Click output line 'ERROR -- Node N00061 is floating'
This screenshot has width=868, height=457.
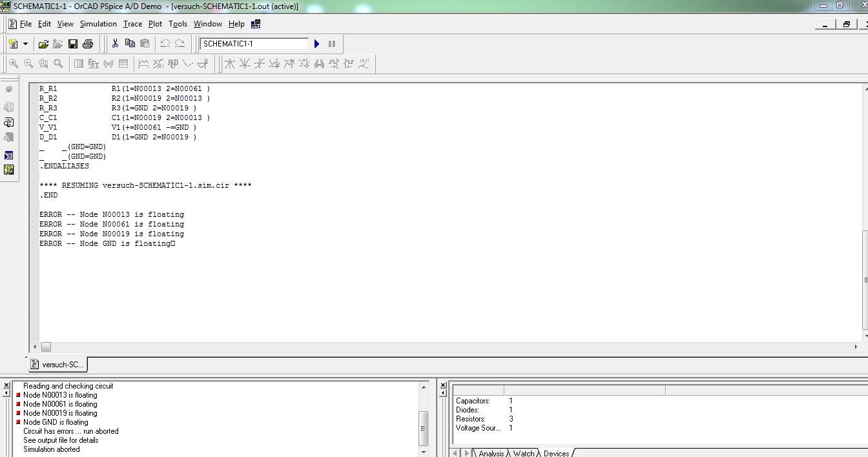(x=111, y=224)
